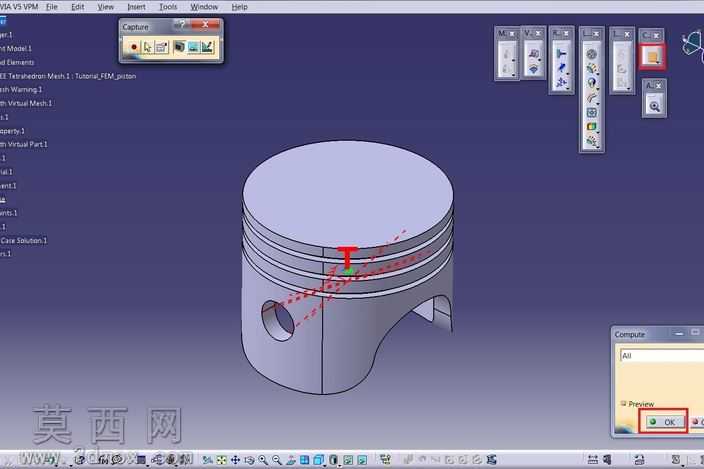704x469 pixels.
Task: Click the Normal View icon in bottom toolbar
Action: pos(291,460)
